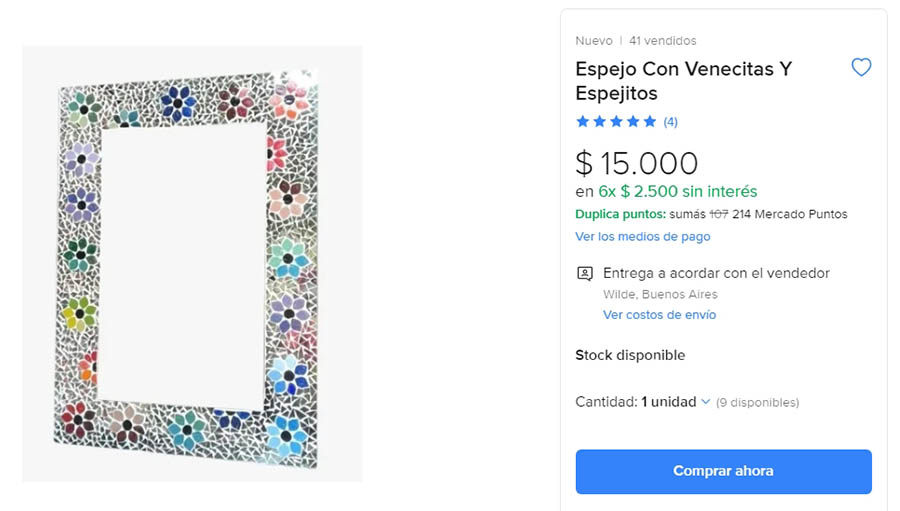Open the (4) reviews count link
The image size is (900, 511).
tap(670, 122)
